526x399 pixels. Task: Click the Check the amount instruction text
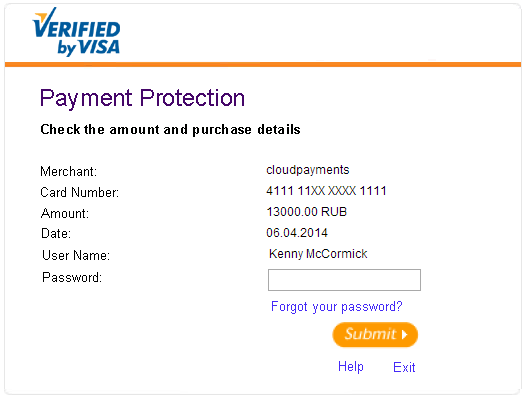(170, 130)
